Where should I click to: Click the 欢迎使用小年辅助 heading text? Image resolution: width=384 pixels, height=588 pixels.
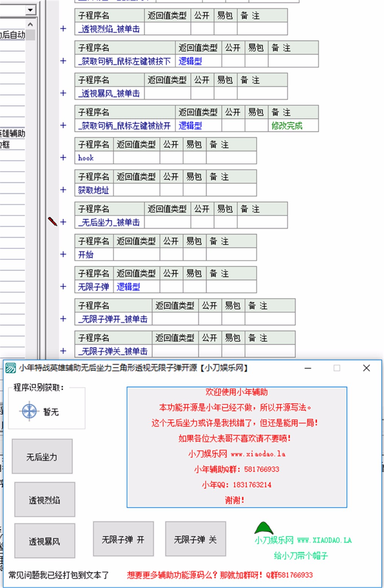[237, 392]
